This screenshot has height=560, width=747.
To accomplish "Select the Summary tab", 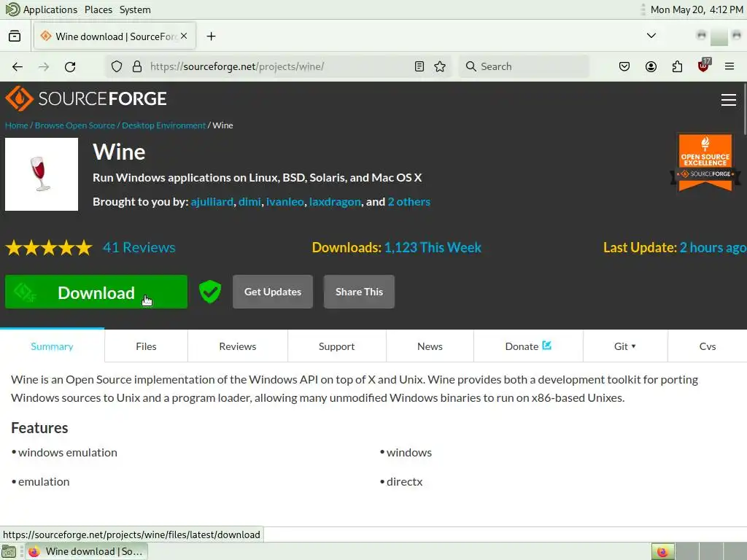I will click(x=52, y=346).
